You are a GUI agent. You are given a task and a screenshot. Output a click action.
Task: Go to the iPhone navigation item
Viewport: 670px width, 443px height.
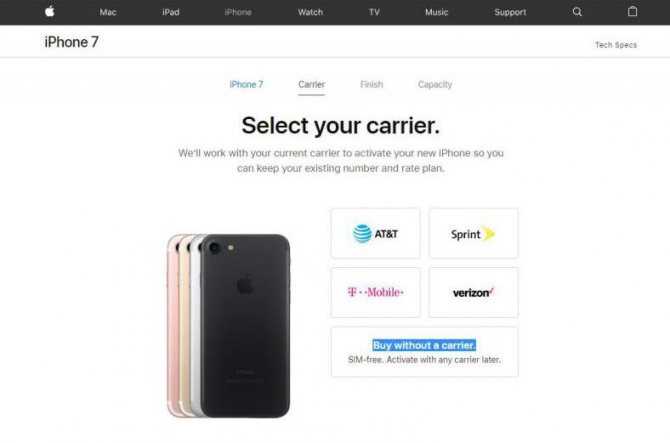pyautogui.click(x=238, y=12)
